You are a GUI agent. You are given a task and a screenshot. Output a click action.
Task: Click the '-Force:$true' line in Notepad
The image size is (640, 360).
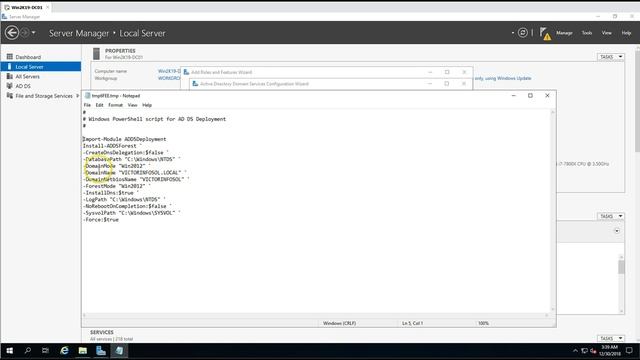[101, 220]
